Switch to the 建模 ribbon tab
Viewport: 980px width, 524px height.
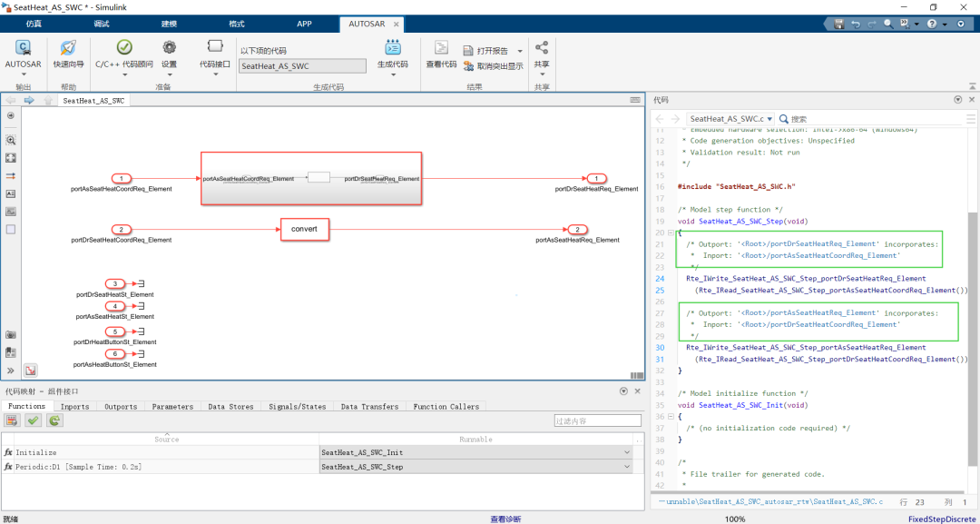click(169, 24)
